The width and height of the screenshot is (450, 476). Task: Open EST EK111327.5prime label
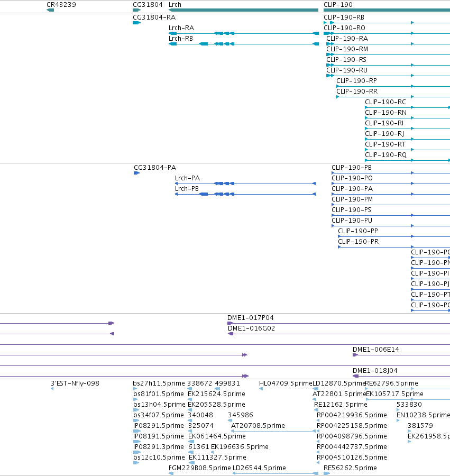click(217, 458)
